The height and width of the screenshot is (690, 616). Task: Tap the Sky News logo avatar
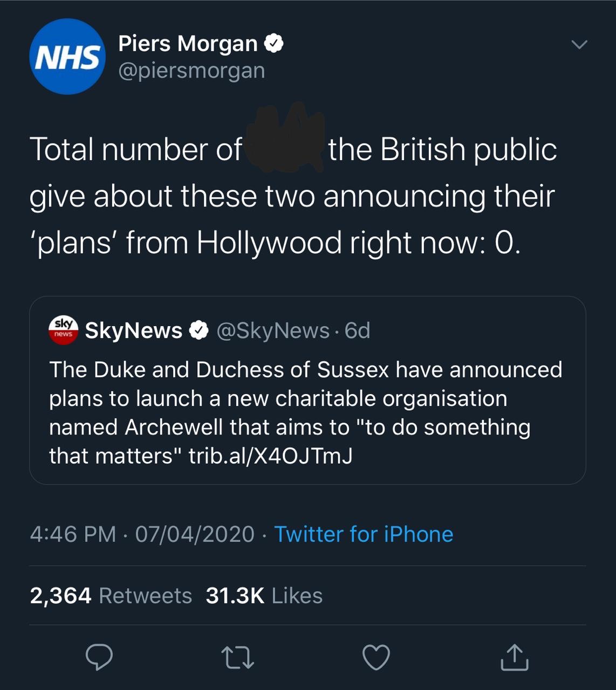point(63,330)
